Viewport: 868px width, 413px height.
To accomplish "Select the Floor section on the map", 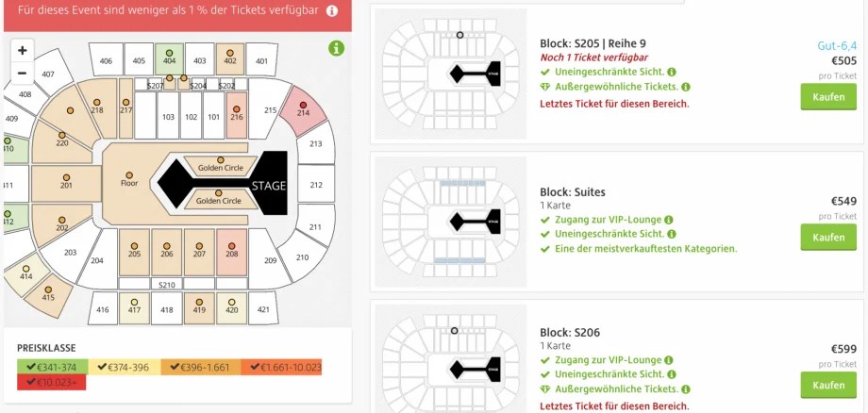I will pyautogui.click(x=129, y=182).
